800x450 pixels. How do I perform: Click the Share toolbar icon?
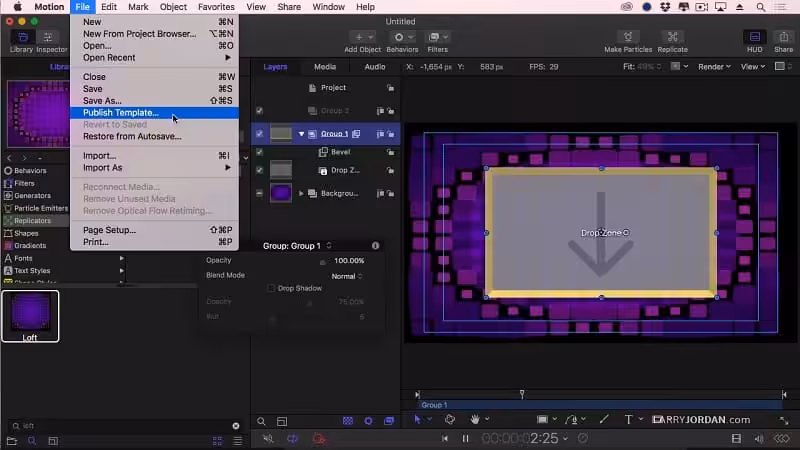click(x=783, y=37)
